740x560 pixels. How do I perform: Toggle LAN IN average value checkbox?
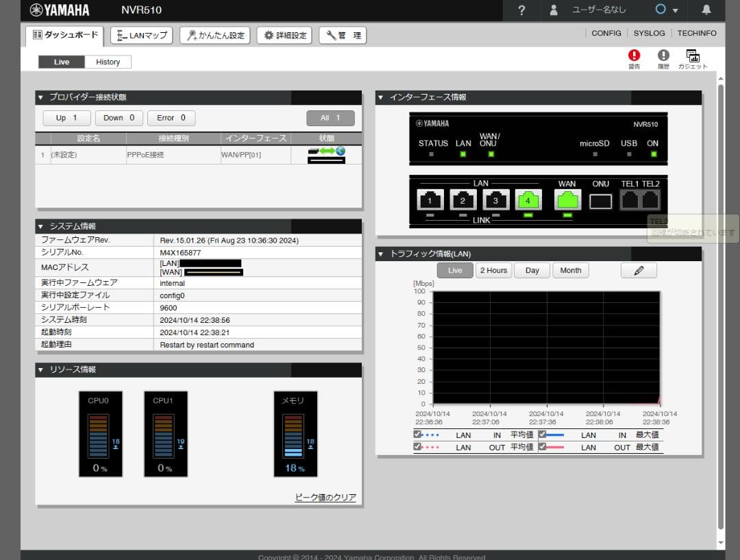417,435
